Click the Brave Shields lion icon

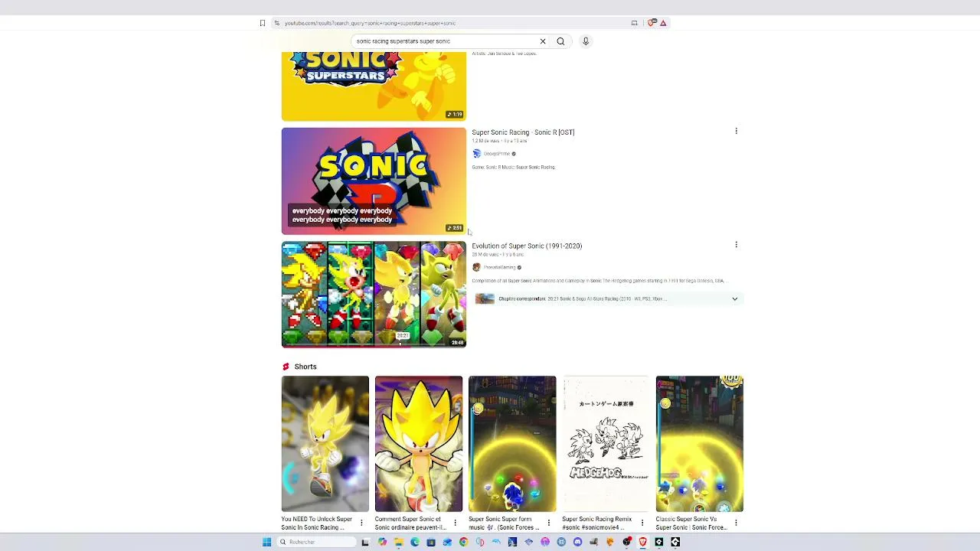click(x=652, y=23)
